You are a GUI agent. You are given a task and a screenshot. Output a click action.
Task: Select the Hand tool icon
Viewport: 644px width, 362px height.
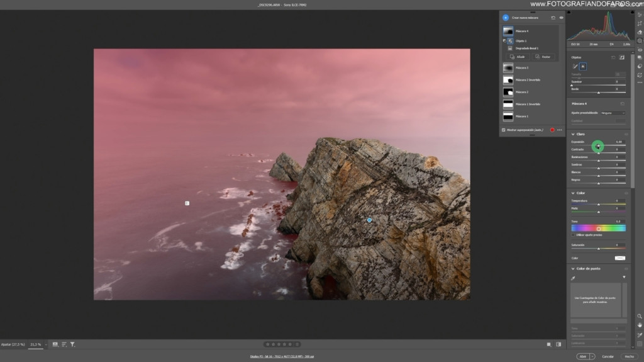click(640, 325)
